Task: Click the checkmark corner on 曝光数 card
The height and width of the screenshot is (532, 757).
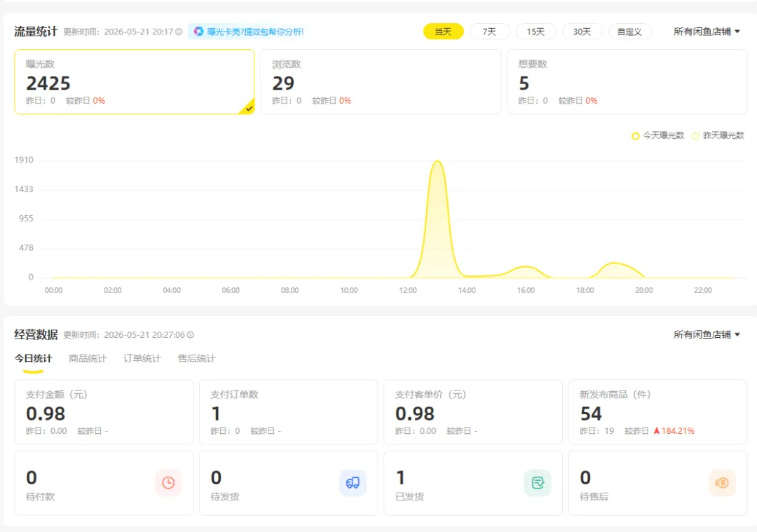Action: (248, 108)
